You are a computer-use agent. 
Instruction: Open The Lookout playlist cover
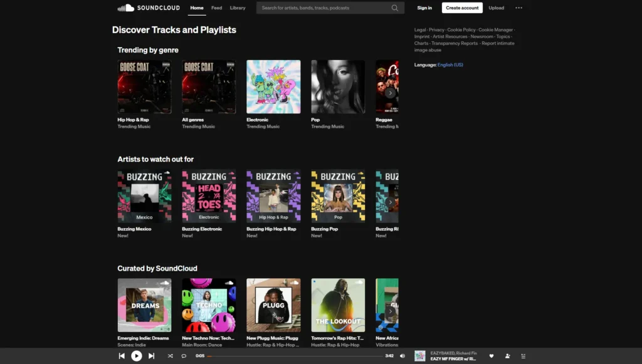pos(338,305)
